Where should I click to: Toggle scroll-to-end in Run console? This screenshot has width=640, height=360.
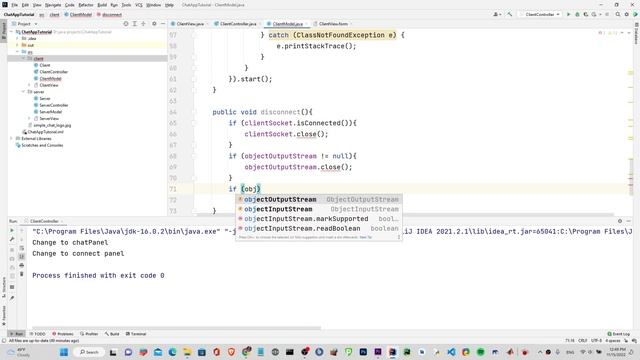[x=22, y=257]
